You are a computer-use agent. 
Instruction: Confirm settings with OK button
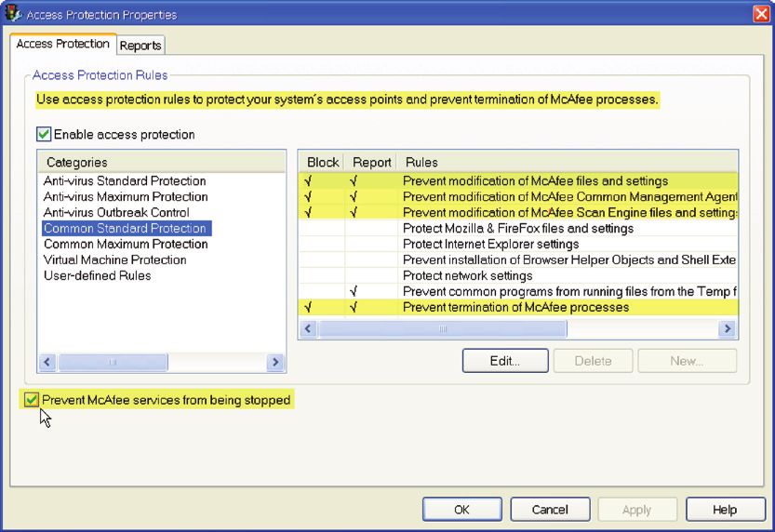pos(462,510)
